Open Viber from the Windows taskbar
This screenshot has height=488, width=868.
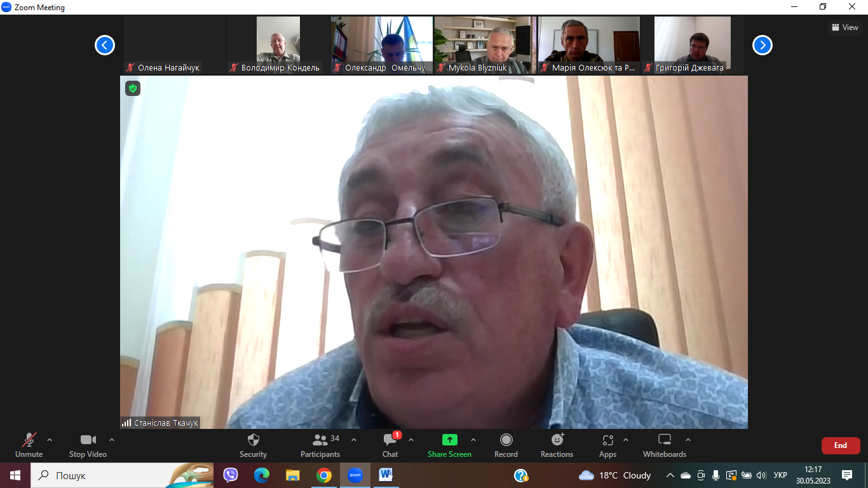[x=230, y=475]
